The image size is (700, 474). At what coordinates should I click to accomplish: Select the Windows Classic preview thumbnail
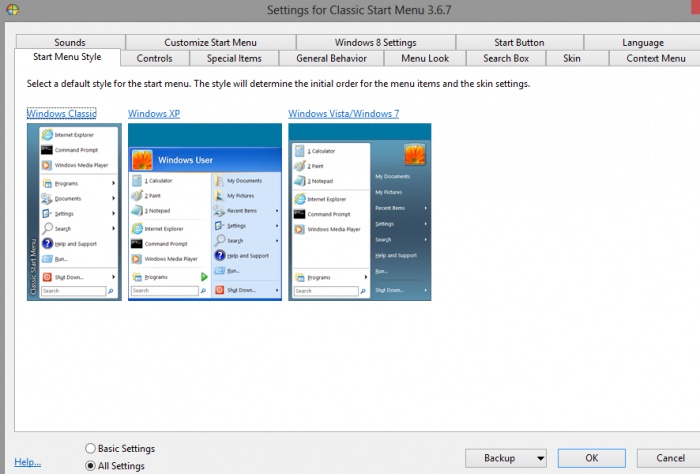74,212
